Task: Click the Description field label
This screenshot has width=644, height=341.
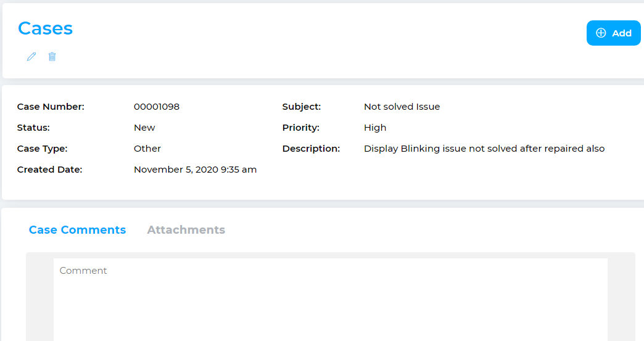Action: [x=311, y=149]
